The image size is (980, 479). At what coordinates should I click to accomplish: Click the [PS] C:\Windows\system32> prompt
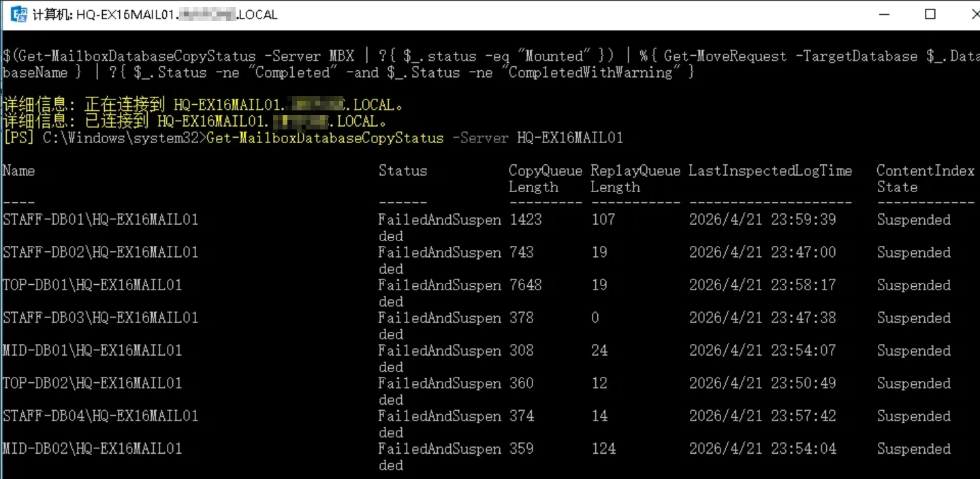pyautogui.click(x=104, y=138)
